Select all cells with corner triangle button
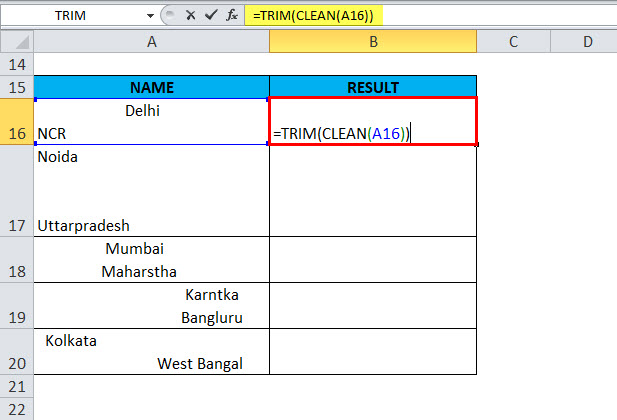 click(x=17, y=41)
